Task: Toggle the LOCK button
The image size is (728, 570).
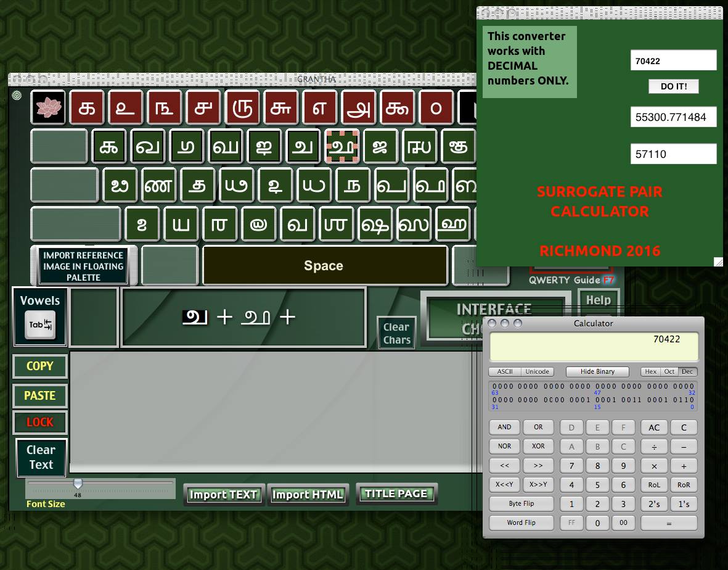Action: tap(40, 422)
